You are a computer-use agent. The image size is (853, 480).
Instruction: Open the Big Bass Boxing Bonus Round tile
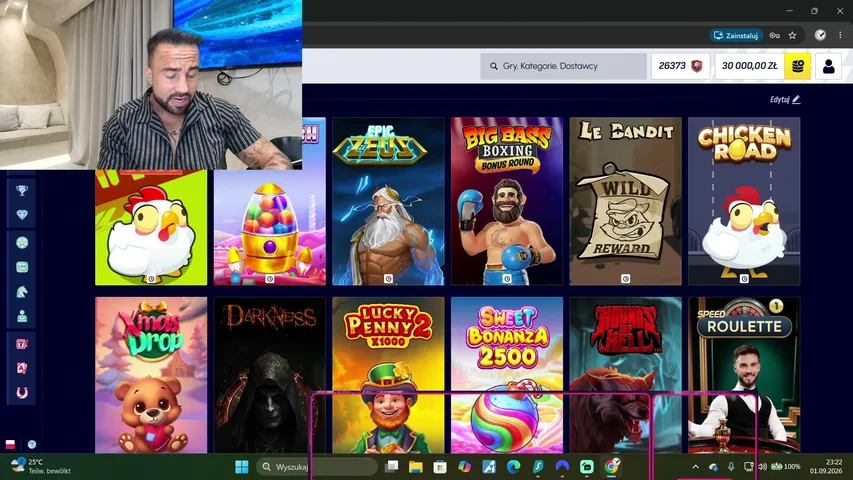click(x=506, y=201)
